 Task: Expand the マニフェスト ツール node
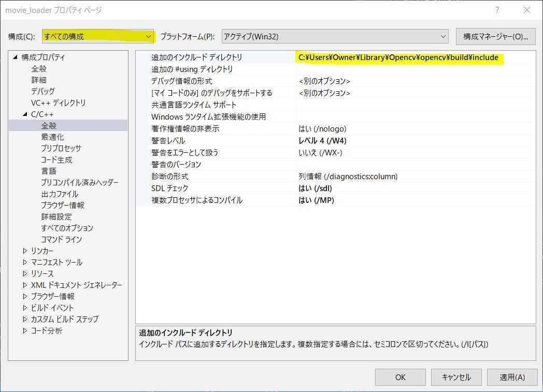(x=24, y=262)
